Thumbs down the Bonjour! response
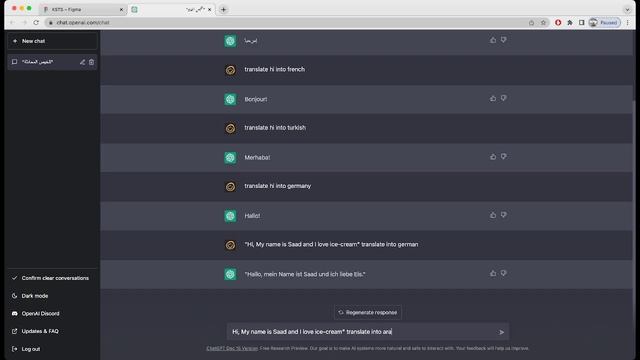Screen dimensions: 640x360 pyautogui.click(x=504, y=98)
